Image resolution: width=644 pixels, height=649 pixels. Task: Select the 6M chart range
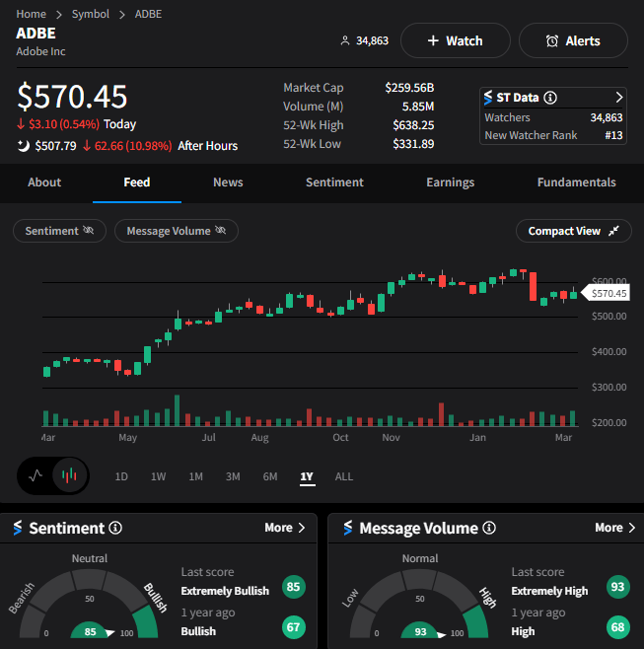point(270,476)
